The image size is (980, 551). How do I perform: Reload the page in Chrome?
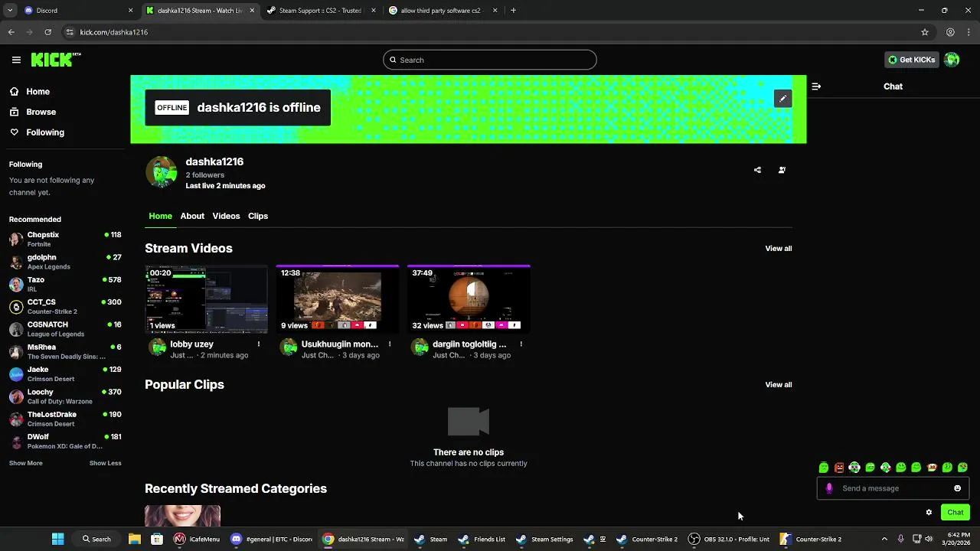(47, 32)
